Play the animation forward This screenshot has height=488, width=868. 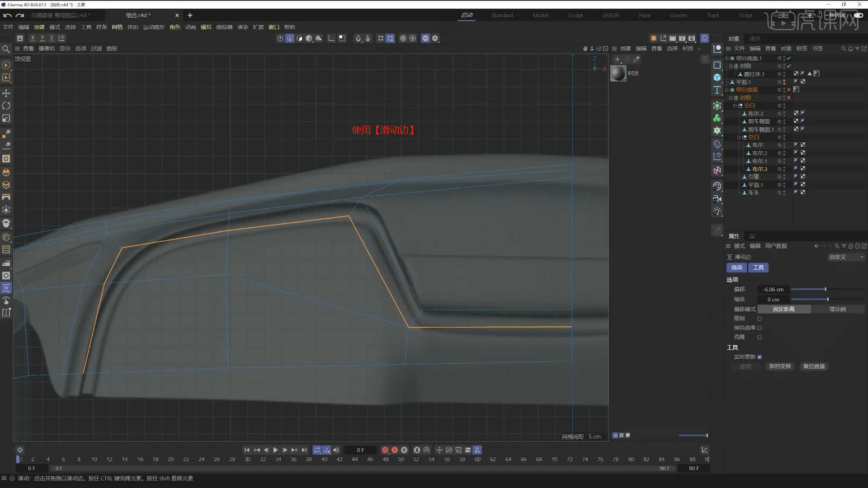click(x=275, y=450)
